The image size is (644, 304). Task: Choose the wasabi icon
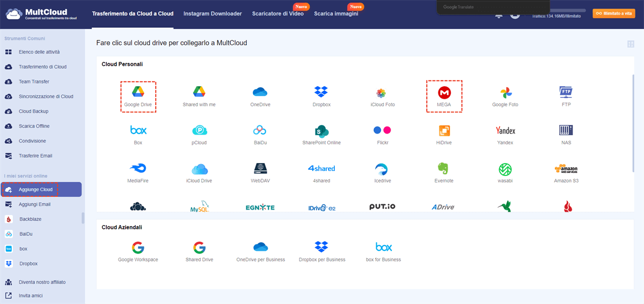click(505, 169)
